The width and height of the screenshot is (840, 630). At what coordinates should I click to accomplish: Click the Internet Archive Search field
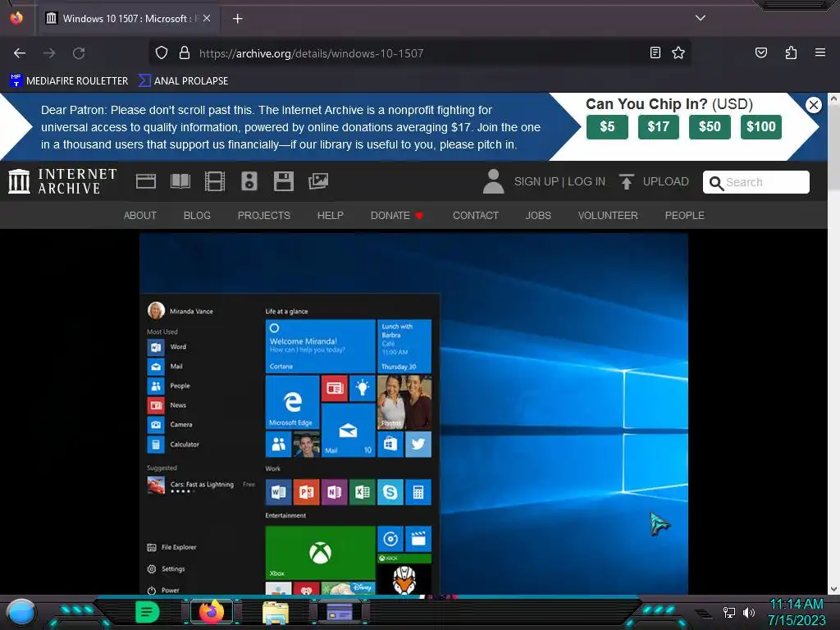(x=756, y=182)
